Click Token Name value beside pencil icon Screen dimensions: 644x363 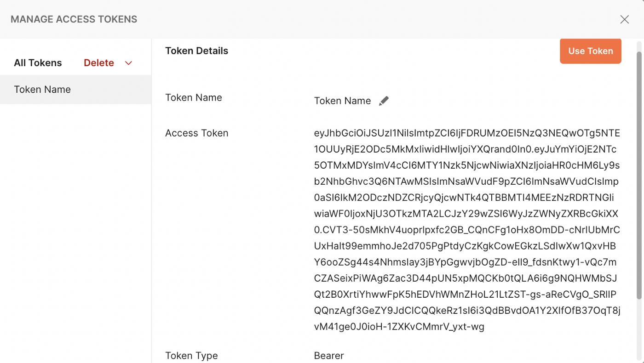(342, 101)
